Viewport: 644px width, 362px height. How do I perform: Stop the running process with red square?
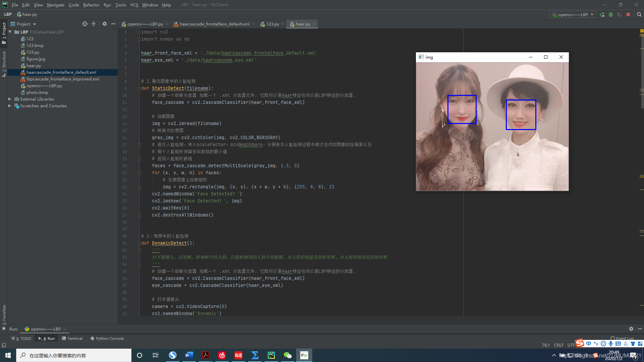point(628,14)
